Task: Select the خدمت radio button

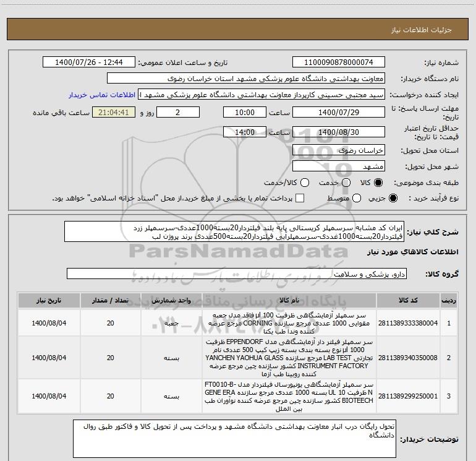Action: (x=346, y=183)
